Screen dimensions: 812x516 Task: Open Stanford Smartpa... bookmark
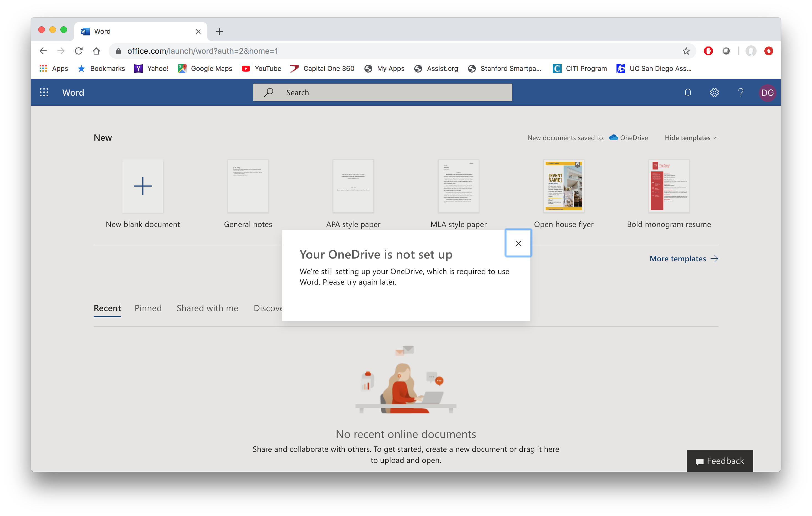pyautogui.click(x=505, y=68)
